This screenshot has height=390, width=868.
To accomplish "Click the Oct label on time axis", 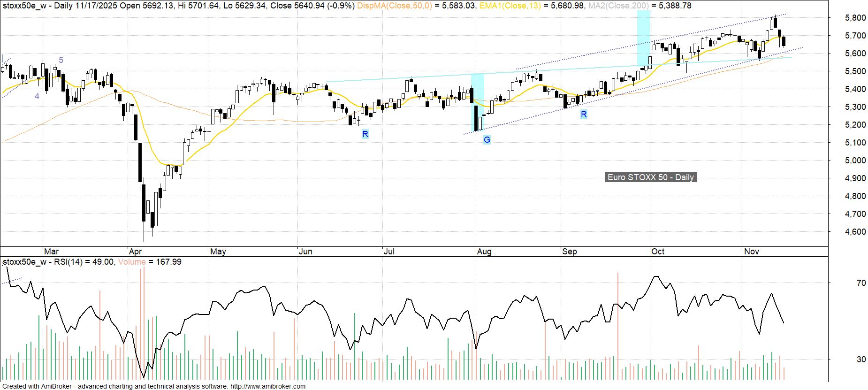I will point(658,252).
